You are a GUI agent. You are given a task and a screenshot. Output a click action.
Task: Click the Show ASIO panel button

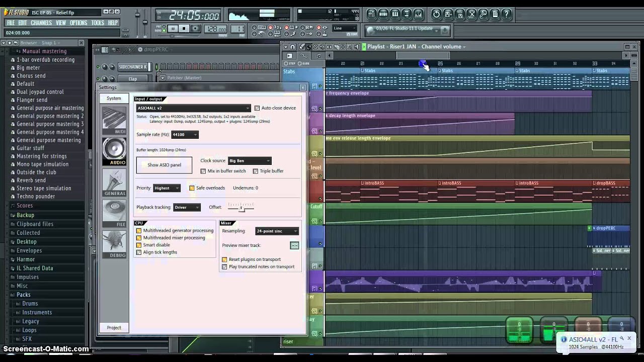pos(164,165)
